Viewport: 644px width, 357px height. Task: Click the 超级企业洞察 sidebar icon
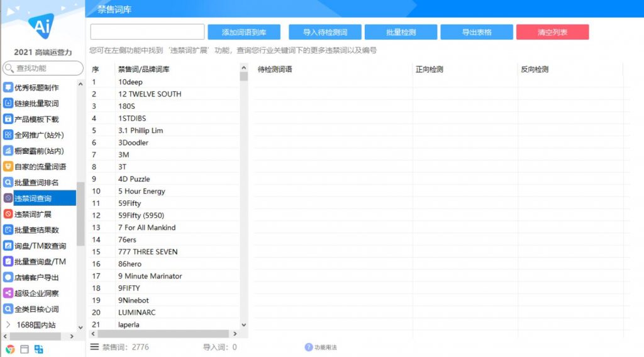[x=8, y=293]
